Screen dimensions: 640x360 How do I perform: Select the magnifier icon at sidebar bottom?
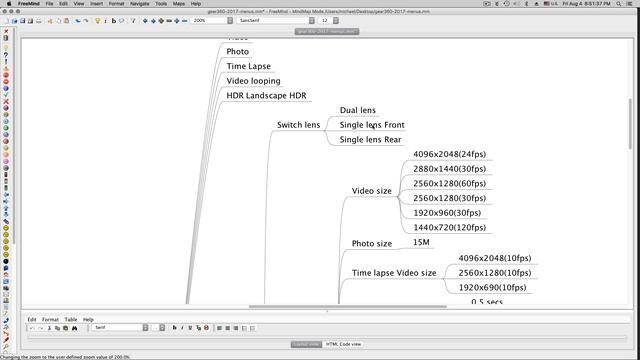pyautogui.click(x=6, y=347)
